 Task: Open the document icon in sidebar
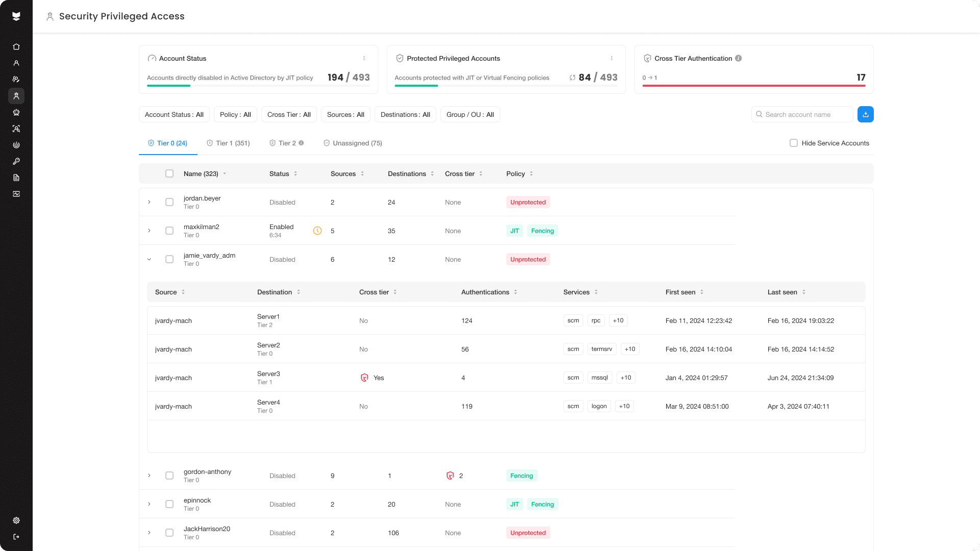(16, 178)
